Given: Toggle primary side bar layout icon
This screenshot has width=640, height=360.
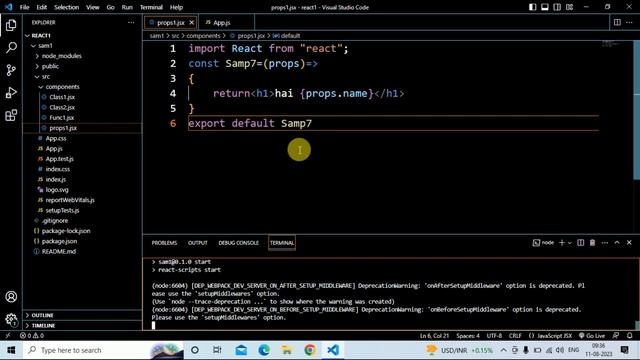Looking at the screenshot, I should click(x=532, y=7).
